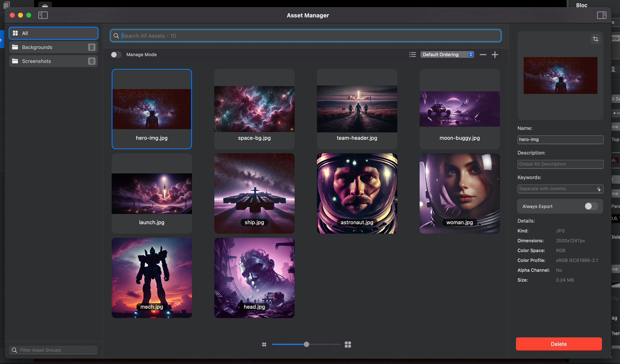Click the minus icon beside Default Ordering
Screen dimensions: 620x364
[x=483, y=55]
